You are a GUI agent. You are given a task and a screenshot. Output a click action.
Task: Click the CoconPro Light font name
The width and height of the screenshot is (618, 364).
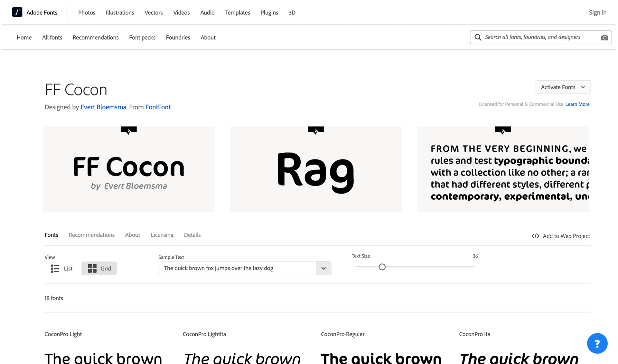(63, 334)
